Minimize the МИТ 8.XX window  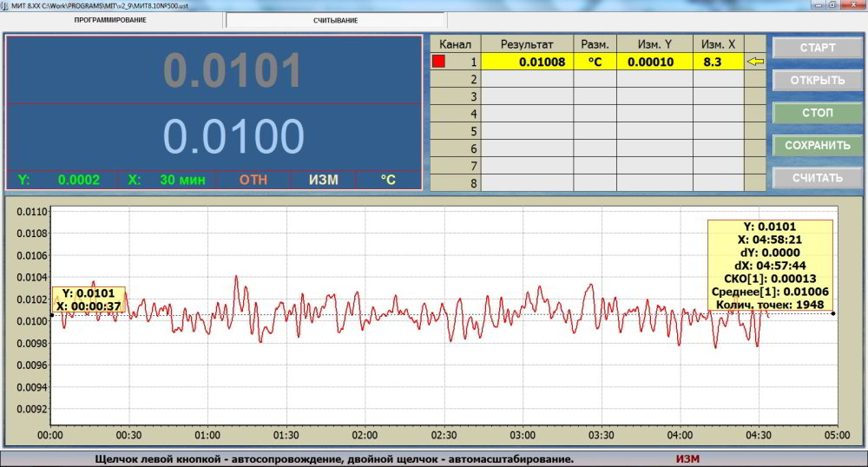pyautogui.click(x=817, y=5)
